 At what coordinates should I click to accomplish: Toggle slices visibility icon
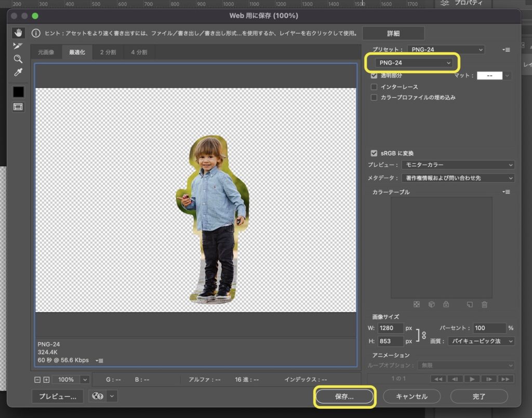(18, 107)
